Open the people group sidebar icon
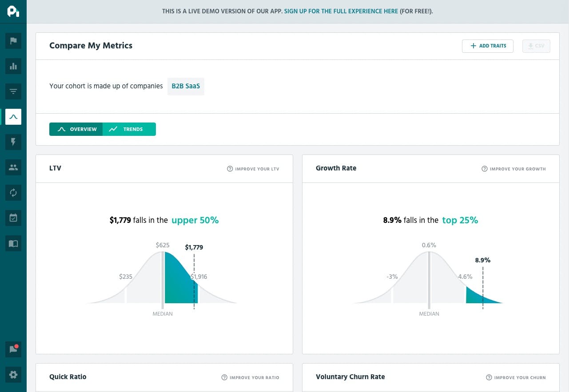The image size is (569, 392). click(x=13, y=167)
